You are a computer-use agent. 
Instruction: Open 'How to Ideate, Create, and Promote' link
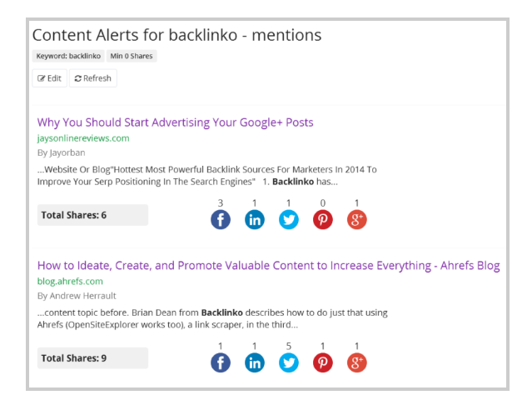(x=268, y=266)
